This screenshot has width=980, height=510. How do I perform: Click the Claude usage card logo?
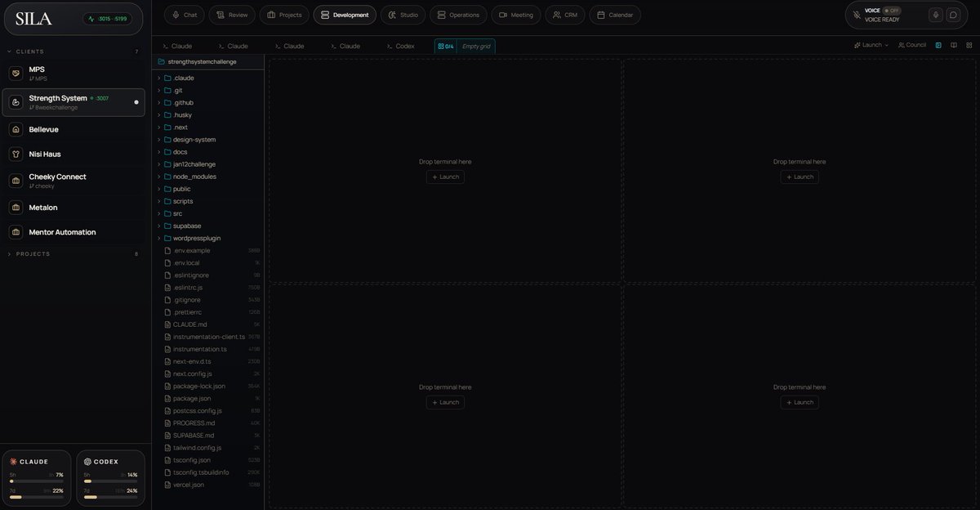[13, 462]
